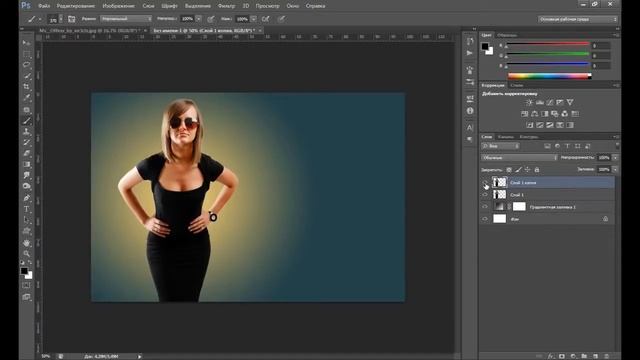Open the layer filter type dropdown
The image size is (640, 360).
500,146
